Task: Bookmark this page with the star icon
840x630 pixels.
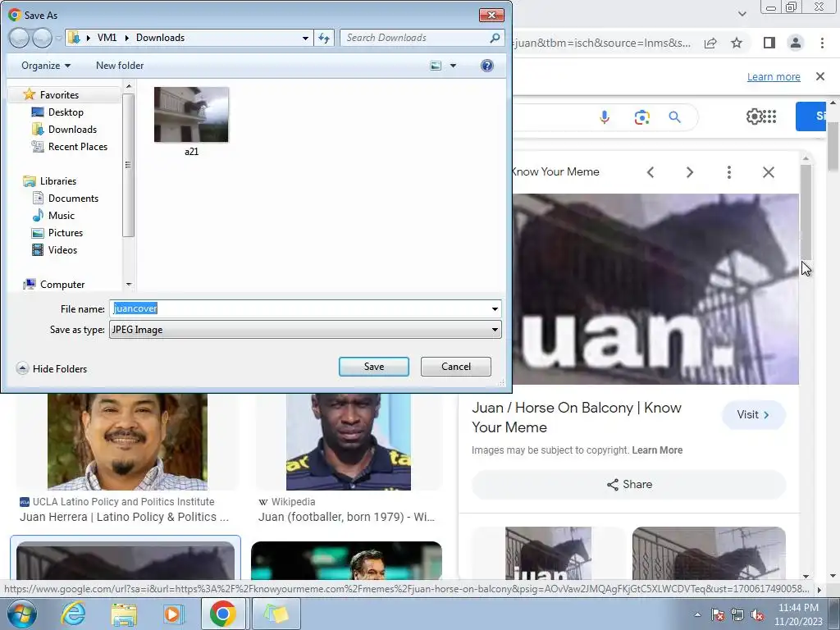Action: (x=737, y=43)
